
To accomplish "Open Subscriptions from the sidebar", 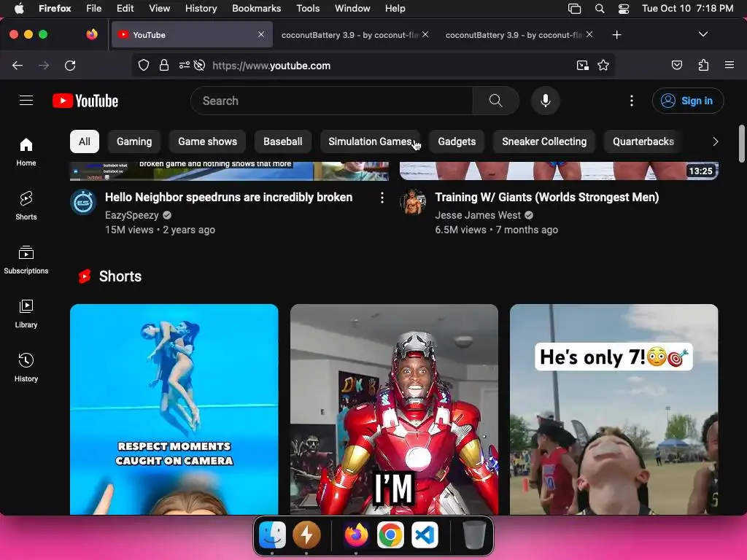I will [26, 260].
